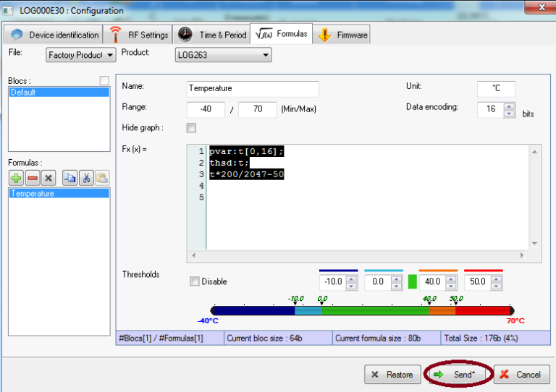
Task: Select Temperature in the Formulas list
Action: pyautogui.click(x=59, y=193)
